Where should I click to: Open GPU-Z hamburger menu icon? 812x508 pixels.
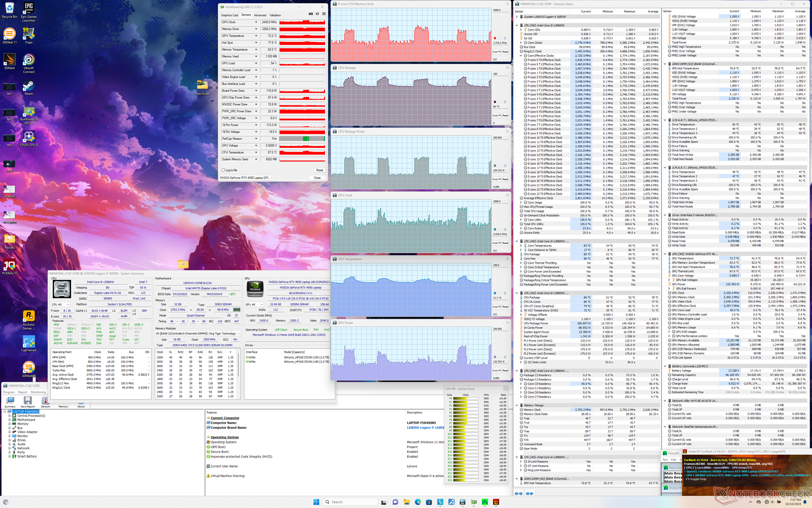324,14
